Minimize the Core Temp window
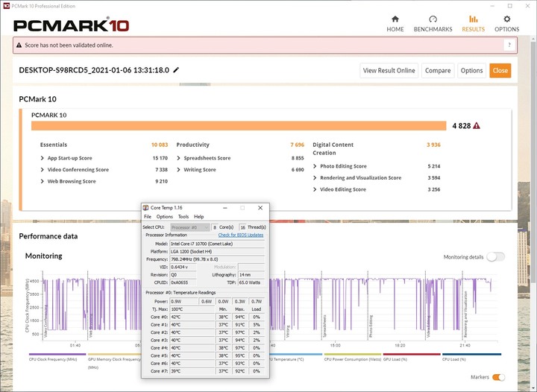This screenshot has width=537, height=392. 225,208
